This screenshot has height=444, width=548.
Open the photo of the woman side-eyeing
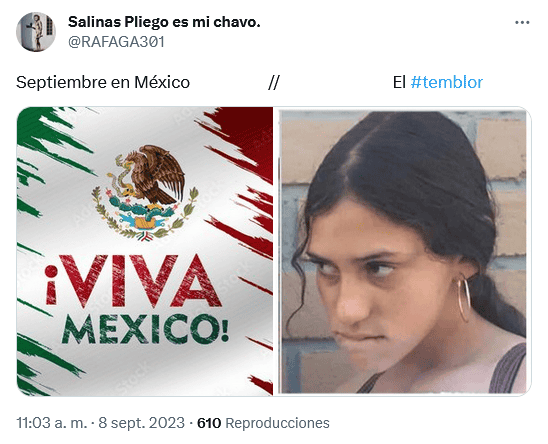[x=403, y=251]
